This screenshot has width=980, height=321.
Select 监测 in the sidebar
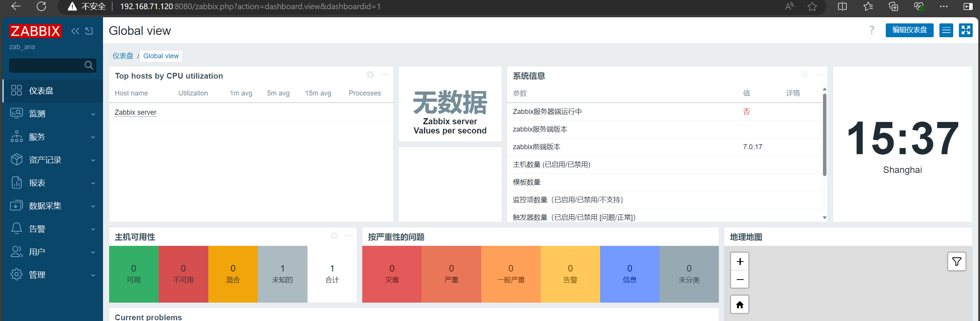53,114
